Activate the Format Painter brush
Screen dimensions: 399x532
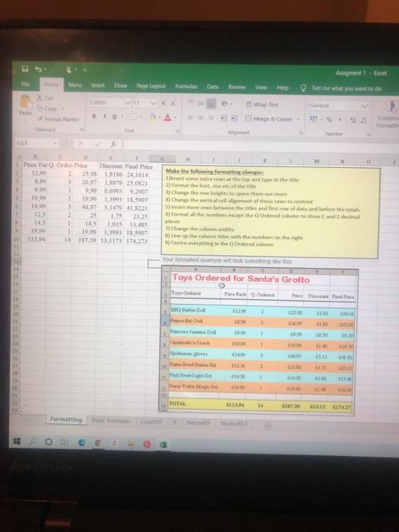(x=58, y=119)
